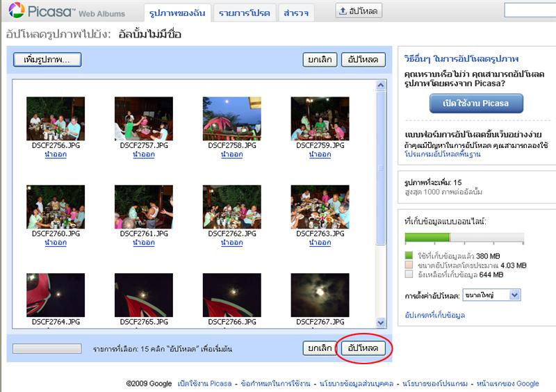Click the search input field at top right

(x=530, y=10)
